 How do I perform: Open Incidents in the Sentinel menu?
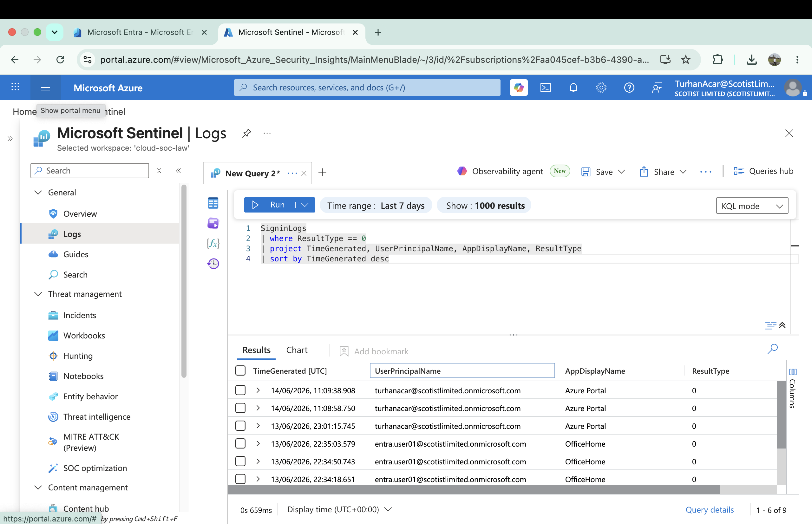click(79, 315)
